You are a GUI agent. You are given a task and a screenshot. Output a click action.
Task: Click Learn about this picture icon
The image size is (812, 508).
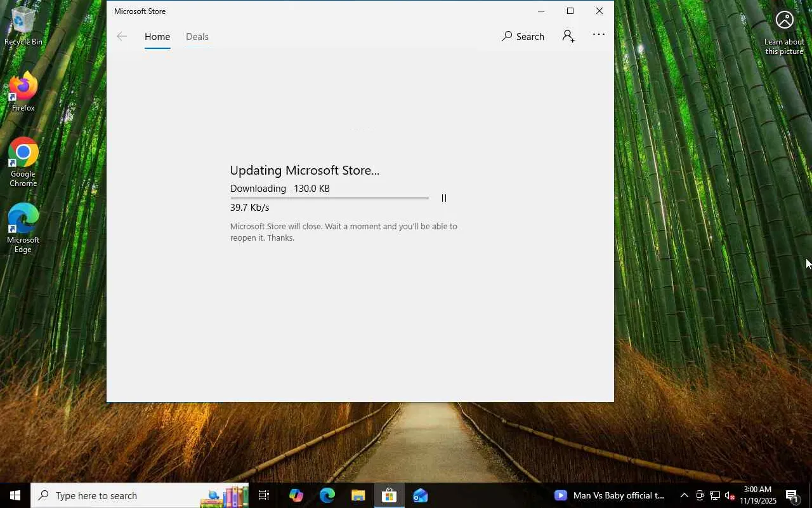pyautogui.click(x=785, y=33)
